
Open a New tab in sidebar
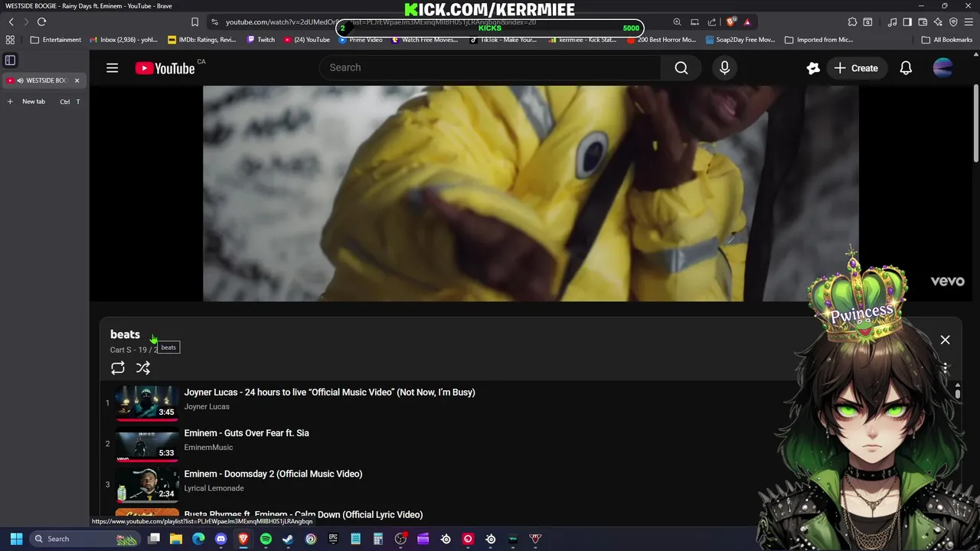(43, 102)
